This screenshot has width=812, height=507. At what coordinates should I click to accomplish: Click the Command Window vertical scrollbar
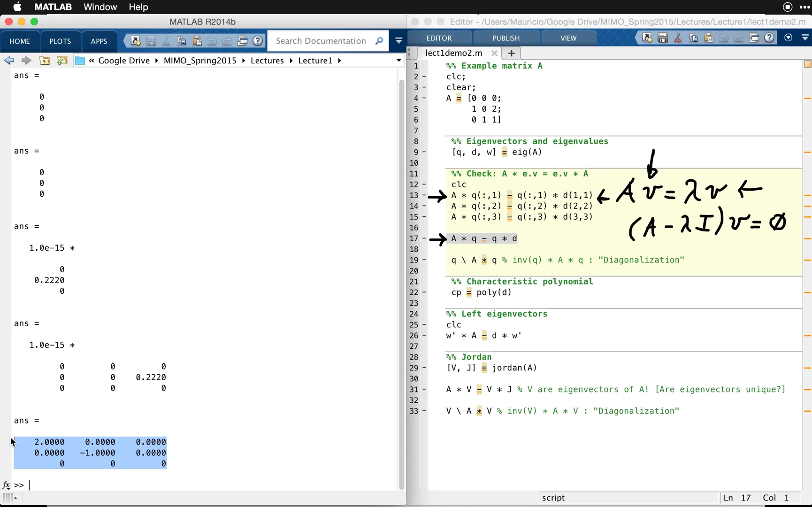point(401,284)
